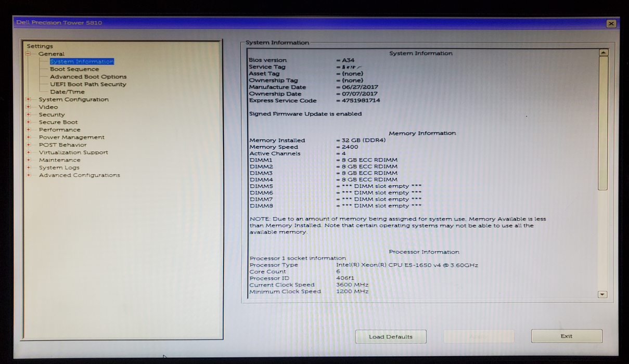The image size is (629, 364).
Task: Select the Performance category label
Action: click(60, 129)
